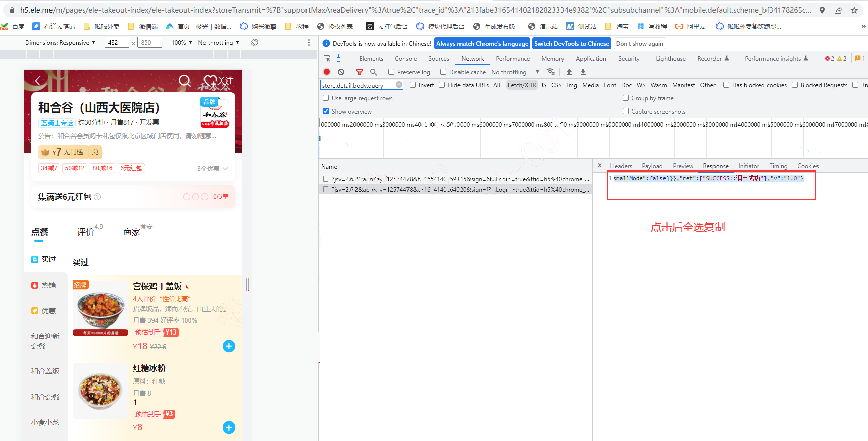Screen dimensions: 868x441
Task: Click the inspect element picker icon
Action: click(327, 58)
